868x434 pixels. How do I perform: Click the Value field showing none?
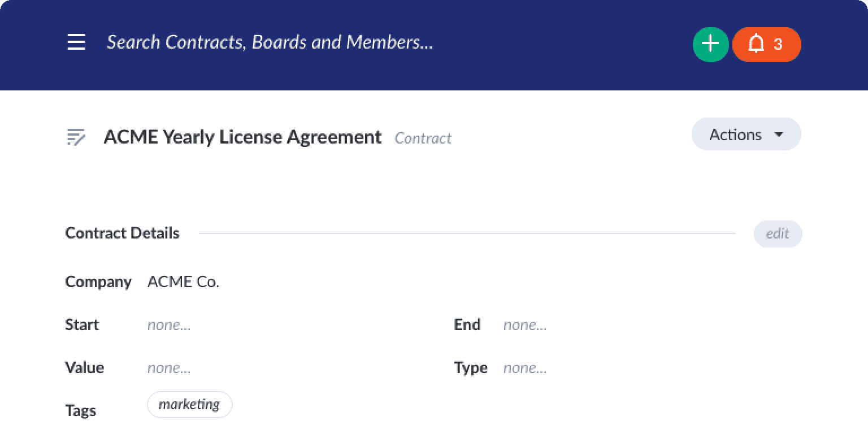coord(168,367)
